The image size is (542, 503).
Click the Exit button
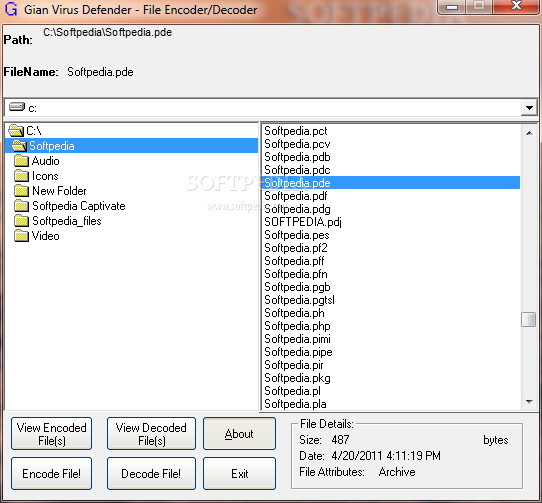pos(239,474)
